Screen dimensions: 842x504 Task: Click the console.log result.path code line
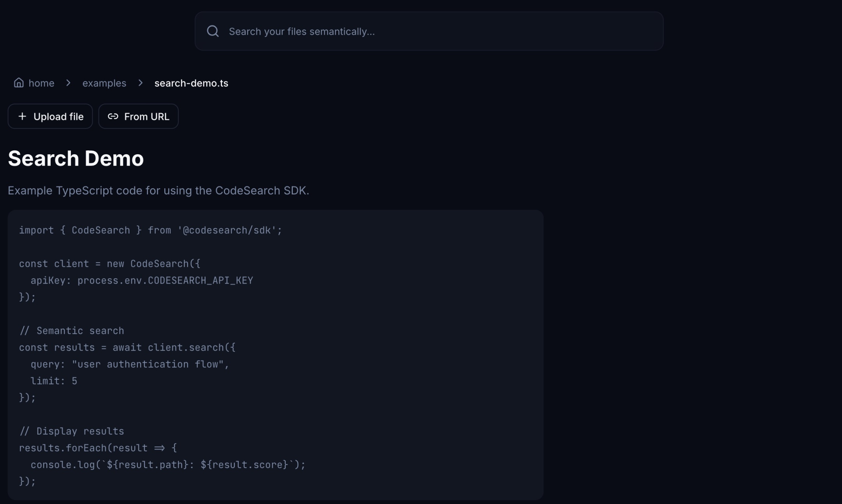click(x=168, y=465)
